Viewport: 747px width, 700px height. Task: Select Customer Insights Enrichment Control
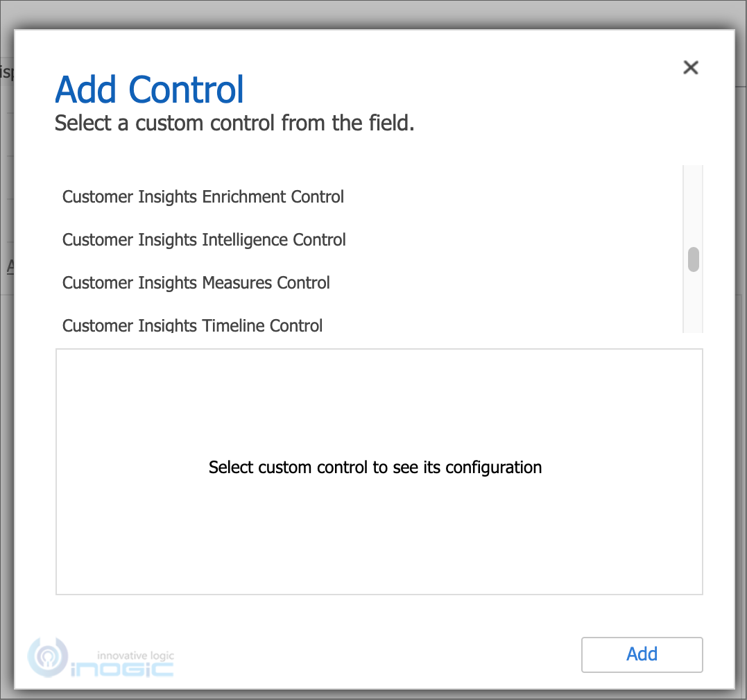tap(203, 197)
